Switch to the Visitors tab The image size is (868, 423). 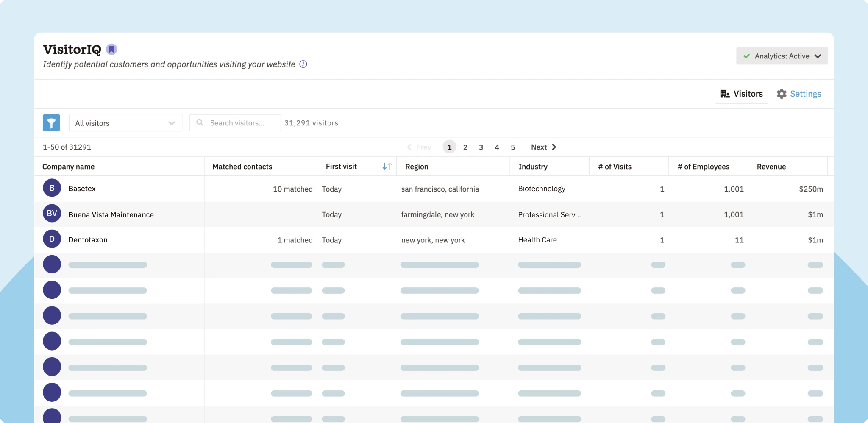click(748, 94)
